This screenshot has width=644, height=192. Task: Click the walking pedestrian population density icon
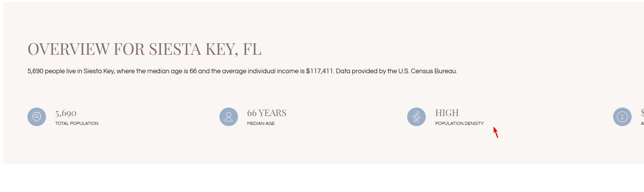click(x=416, y=117)
